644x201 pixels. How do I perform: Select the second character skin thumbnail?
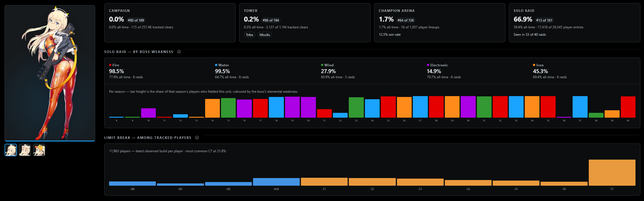click(25, 150)
